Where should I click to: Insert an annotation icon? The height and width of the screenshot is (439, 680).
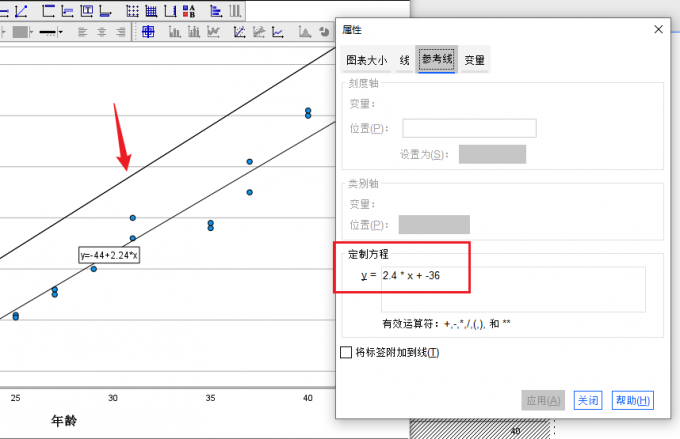[67, 11]
